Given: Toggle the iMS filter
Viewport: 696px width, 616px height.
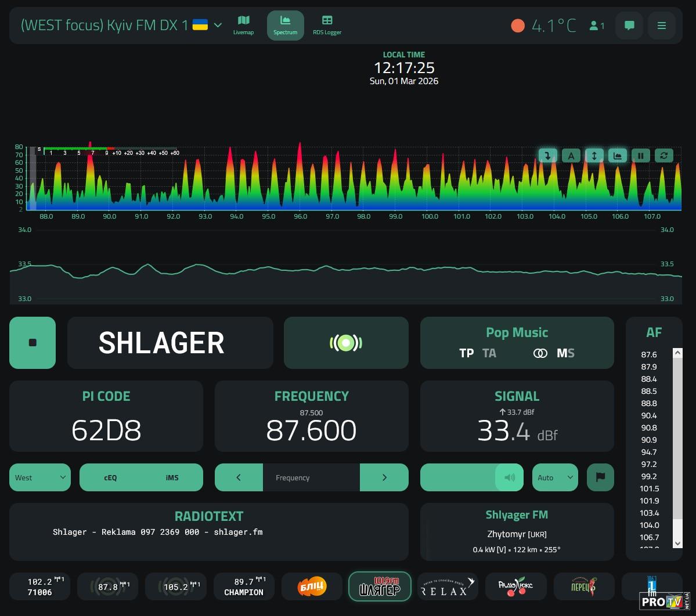Looking at the screenshot, I should coord(172,477).
